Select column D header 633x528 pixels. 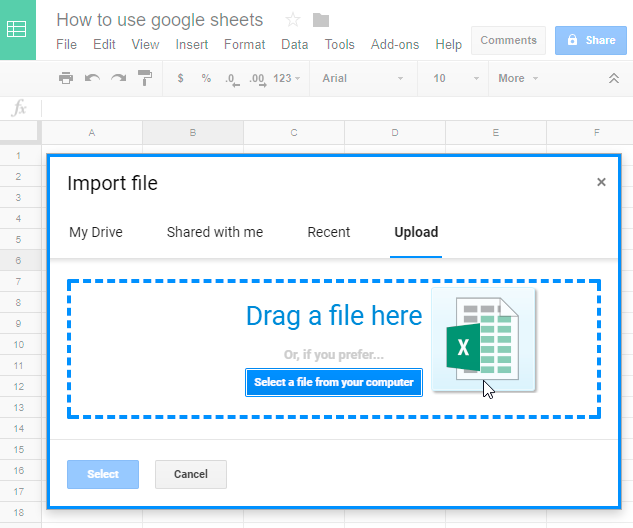[395, 132]
